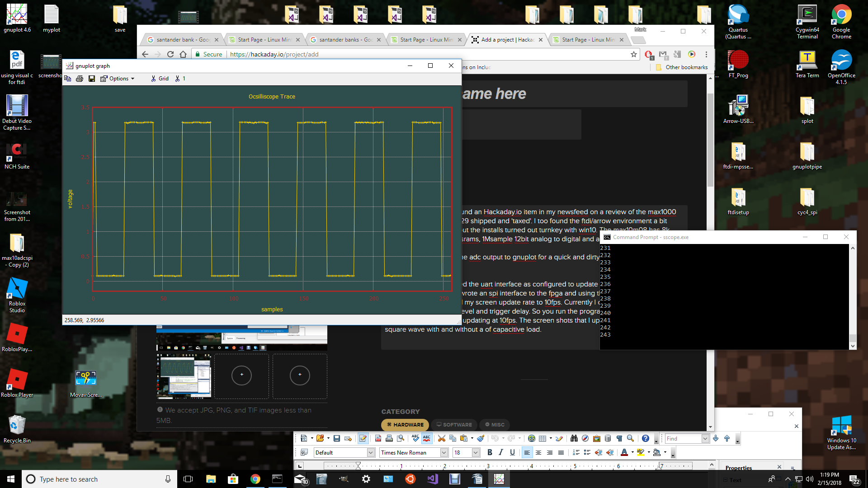Open the gnuplot Options dropdown
Viewport: 868px width, 488px height.
118,79
